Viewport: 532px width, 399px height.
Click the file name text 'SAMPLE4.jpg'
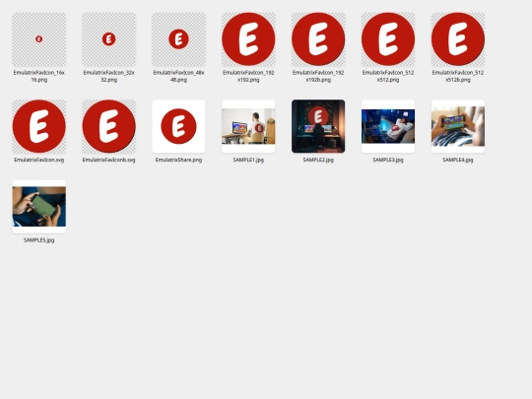458,160
